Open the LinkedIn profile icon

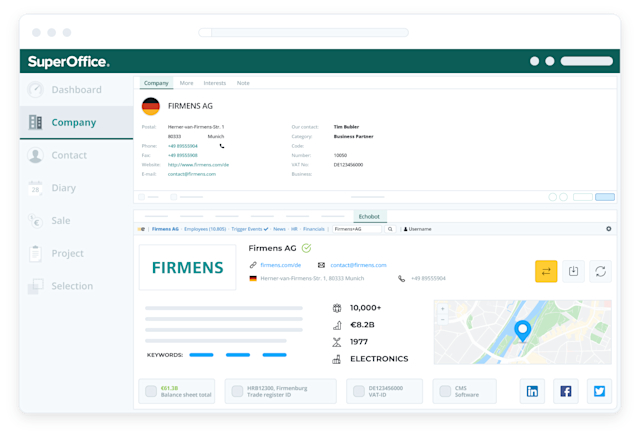click(x=532, y=391)
